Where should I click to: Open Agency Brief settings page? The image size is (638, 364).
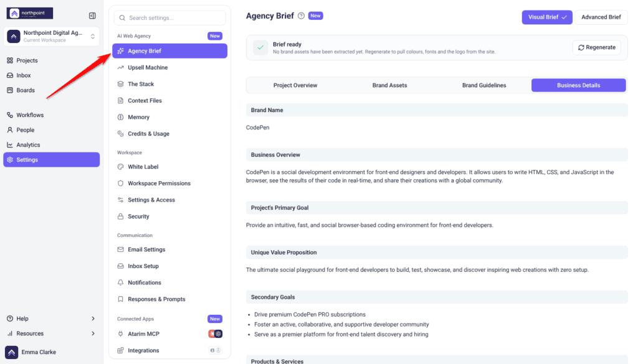tap(169, 51)
